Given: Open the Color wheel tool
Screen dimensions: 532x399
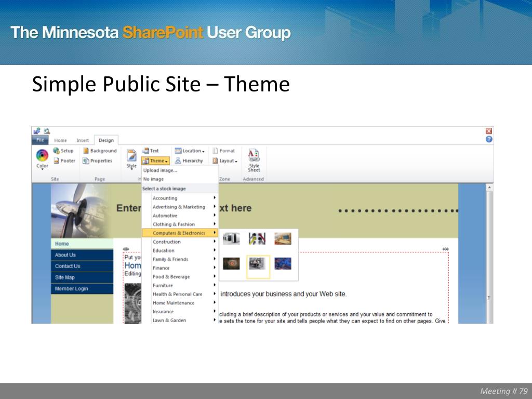Looking at the screenshot, I should pyautogui.click(x=42, y=158).
